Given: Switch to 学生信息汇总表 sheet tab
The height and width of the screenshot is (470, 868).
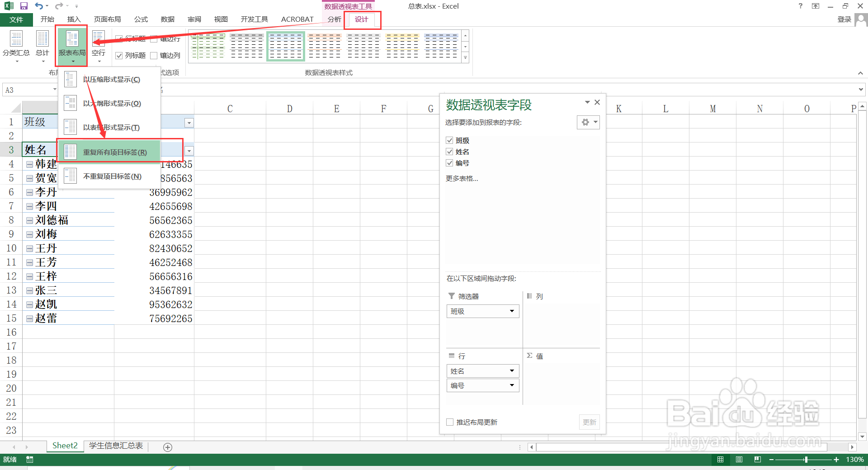Looking at the screenshot, I should (116, 446).
